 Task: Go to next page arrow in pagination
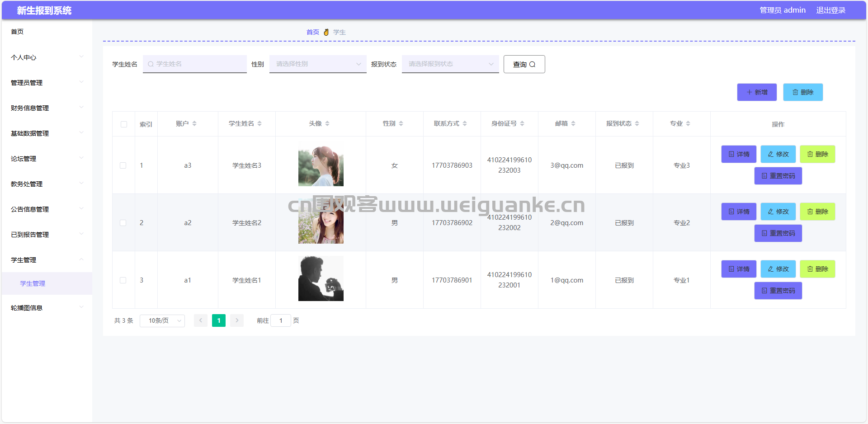click(x=237, y=320)
